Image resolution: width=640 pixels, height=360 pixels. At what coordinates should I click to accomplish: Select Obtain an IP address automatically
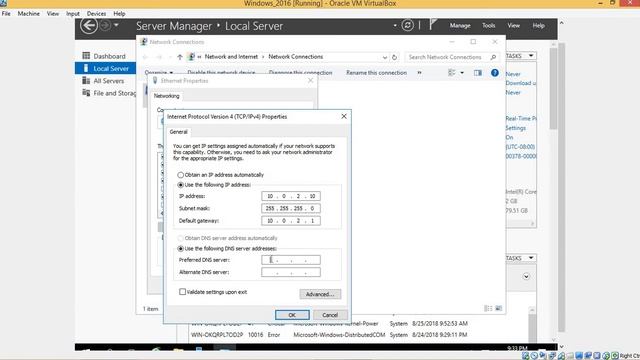[180, 175]
